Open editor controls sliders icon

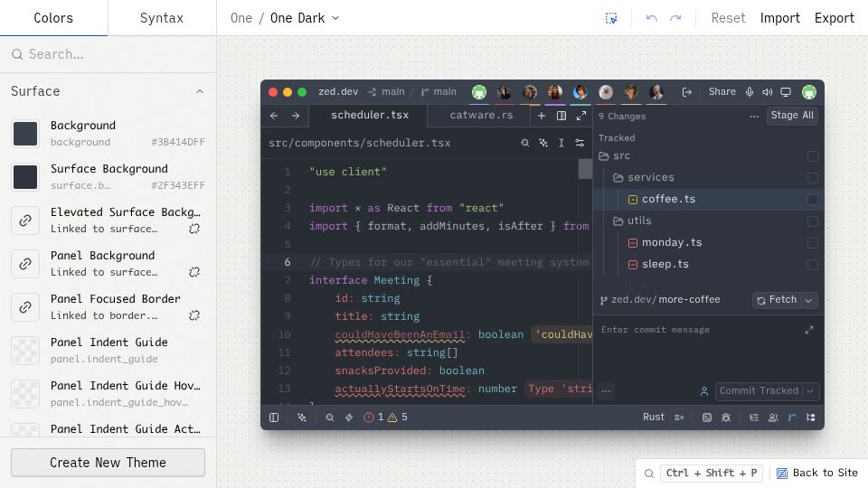(x=580, y=143)
